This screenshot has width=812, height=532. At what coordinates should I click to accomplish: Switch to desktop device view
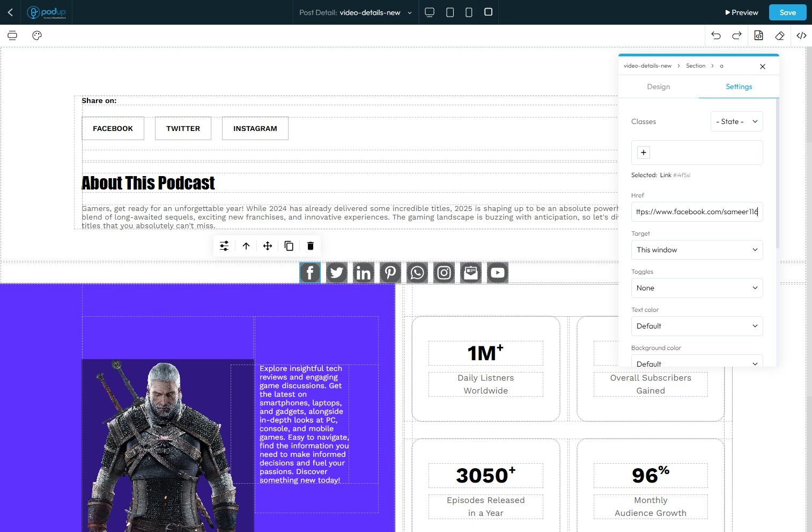(x=430, y=12)
